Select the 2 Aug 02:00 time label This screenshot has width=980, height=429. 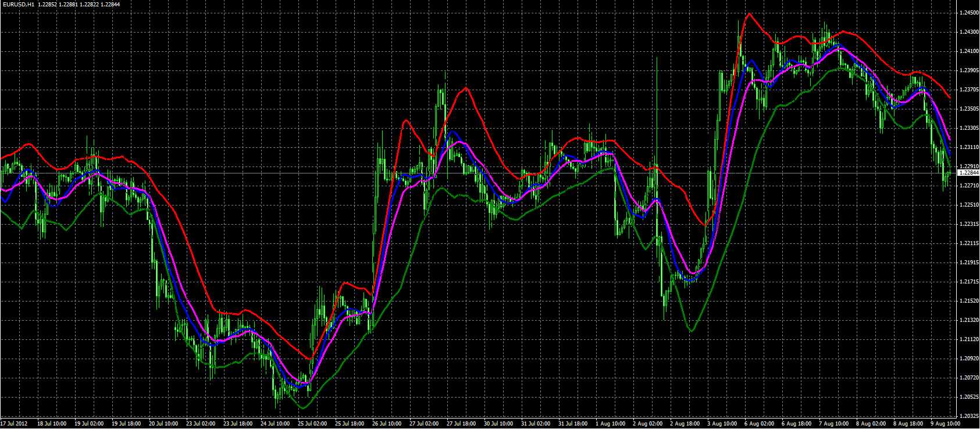(x=647, y=424)
